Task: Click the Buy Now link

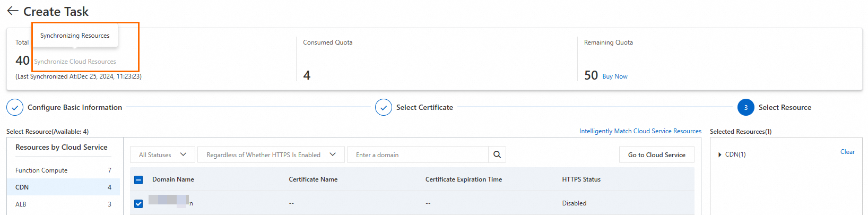Action: pyautogui.click(x=615, y=76)
